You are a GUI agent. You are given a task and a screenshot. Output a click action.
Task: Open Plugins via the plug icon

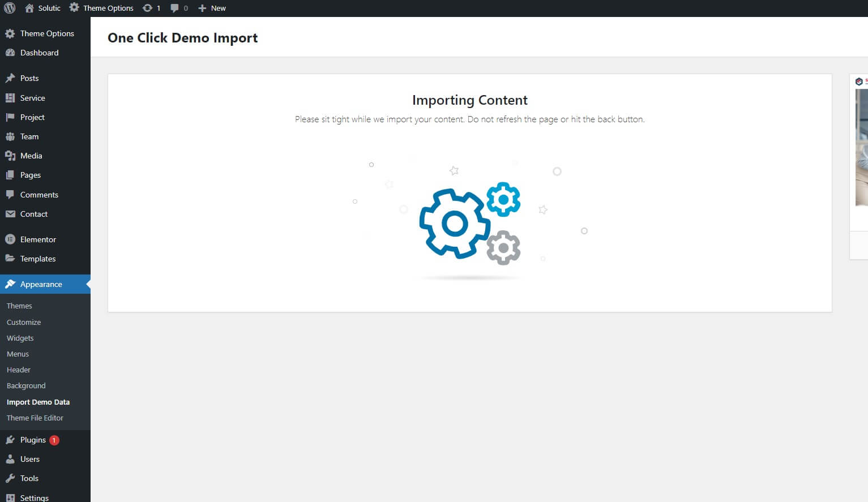click(x=10, y=440)
